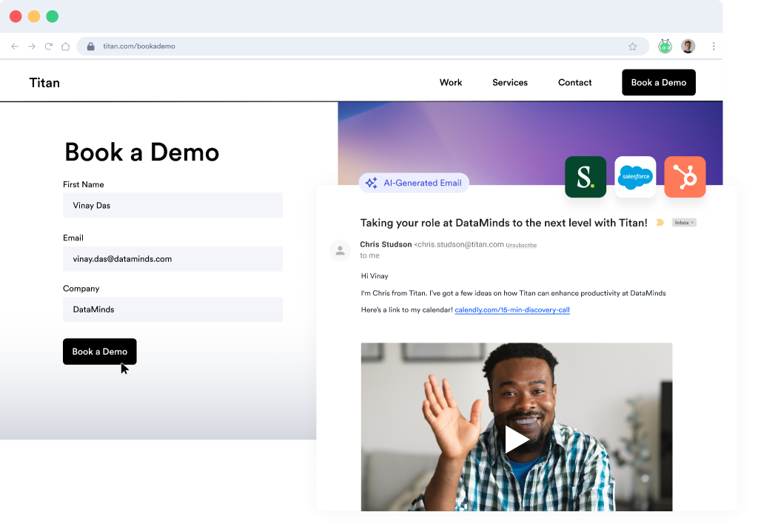Viewport: 758px width, 532px height.
Task: Click the green S. email provider icon
Action: pyautogui.click(x=586, y=177)
